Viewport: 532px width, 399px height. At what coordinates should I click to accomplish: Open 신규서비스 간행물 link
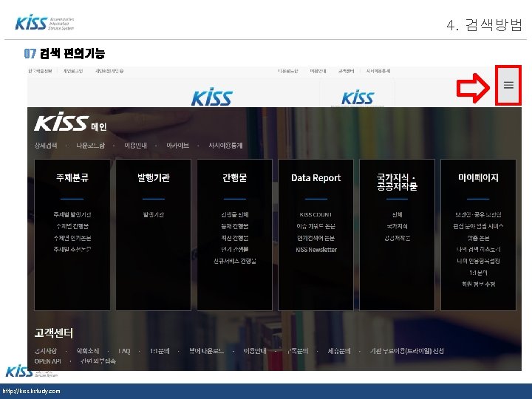(235, 261)
